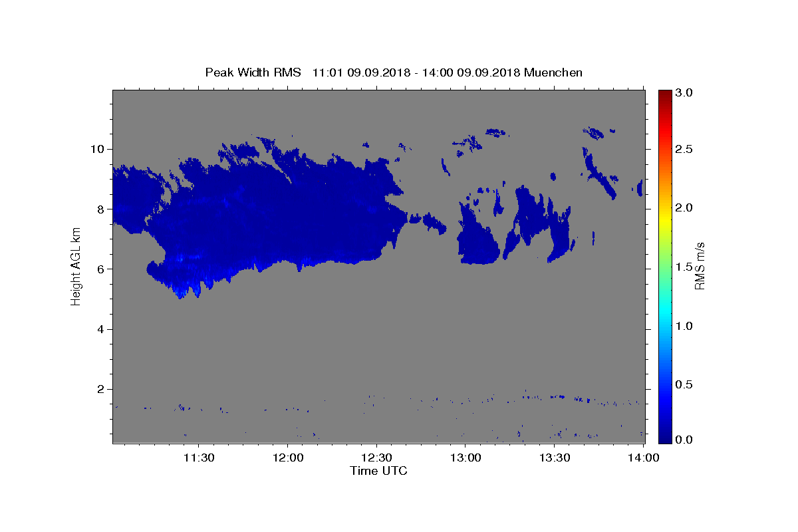Screen dimensions: 798x532
Task: Click the colorbar value 0.0
Action: click(684, 440)
